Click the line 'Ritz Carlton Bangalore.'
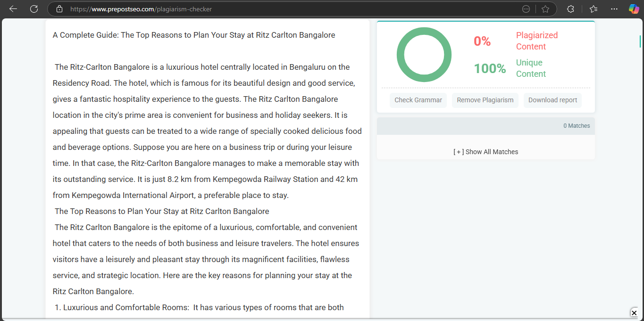Image resolution: width=644 pixels, height=321 pixels. click(93, 291)
